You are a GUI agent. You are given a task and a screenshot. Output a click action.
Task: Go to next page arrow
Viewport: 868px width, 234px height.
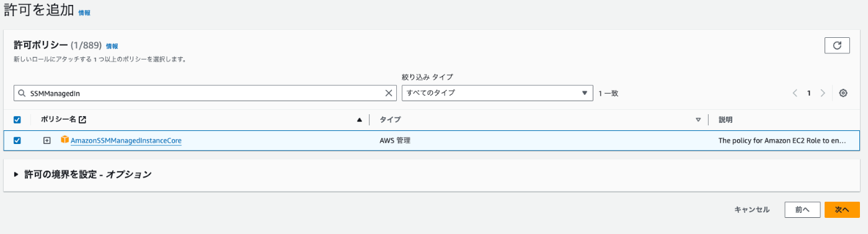tap(823, 93)
